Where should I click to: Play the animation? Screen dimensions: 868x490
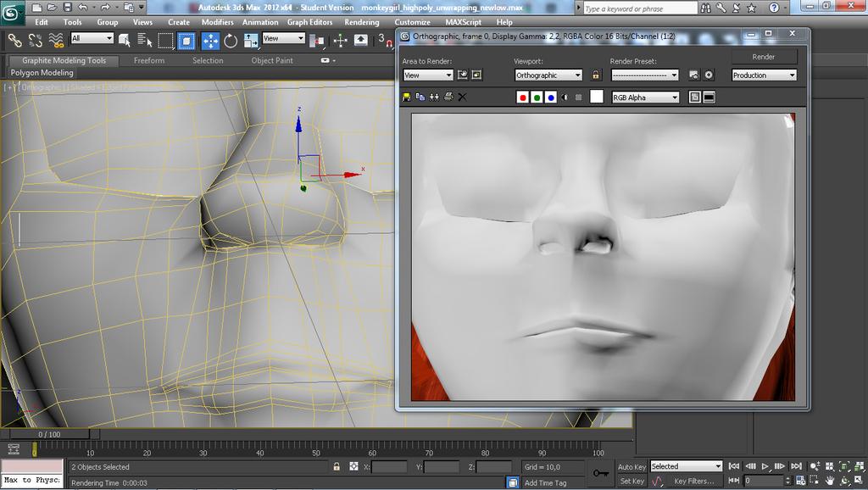(765, 467)
